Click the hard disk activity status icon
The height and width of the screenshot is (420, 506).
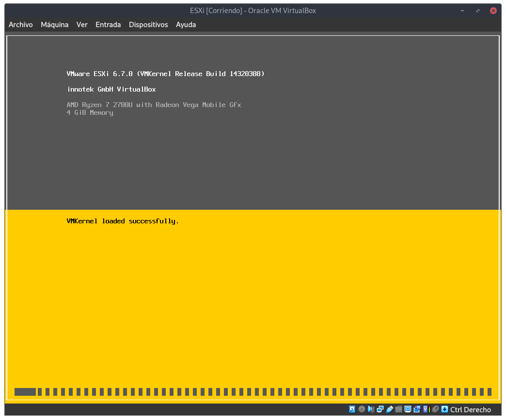(x=352, y=409)
